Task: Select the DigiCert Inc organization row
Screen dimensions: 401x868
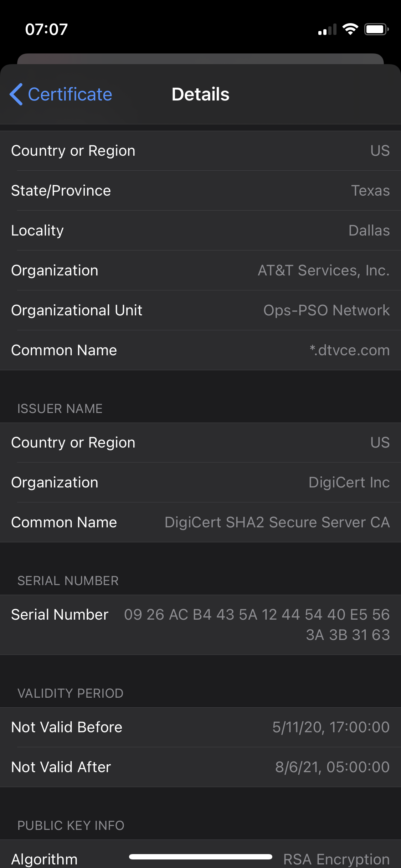Action: 200,482
